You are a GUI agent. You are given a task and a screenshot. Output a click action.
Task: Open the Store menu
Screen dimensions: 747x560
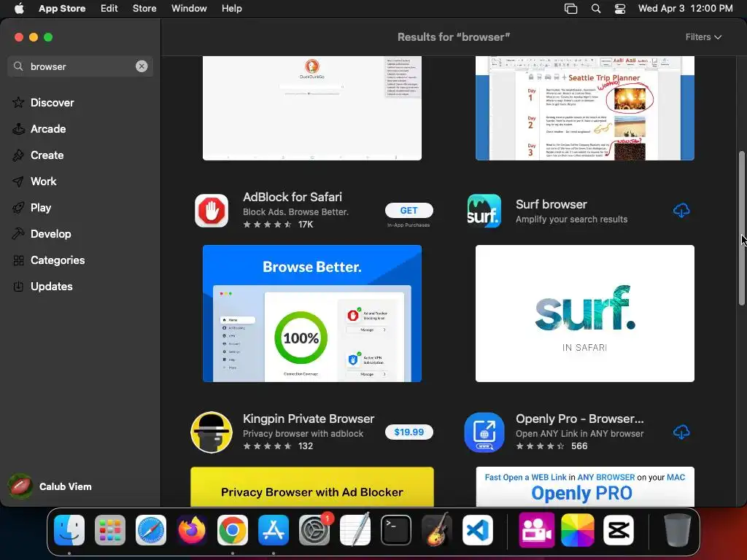click(x=144, y=9)
